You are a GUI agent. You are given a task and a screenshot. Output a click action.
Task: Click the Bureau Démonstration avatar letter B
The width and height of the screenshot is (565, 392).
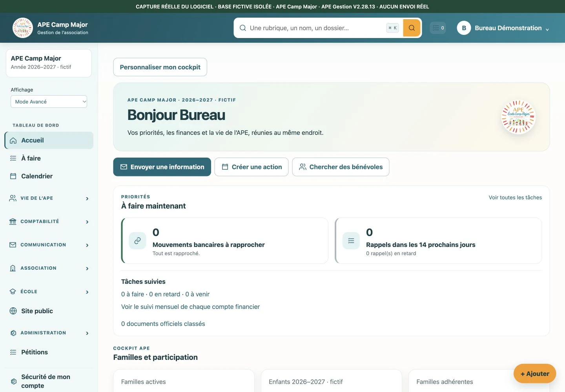(x=464, y=28)
